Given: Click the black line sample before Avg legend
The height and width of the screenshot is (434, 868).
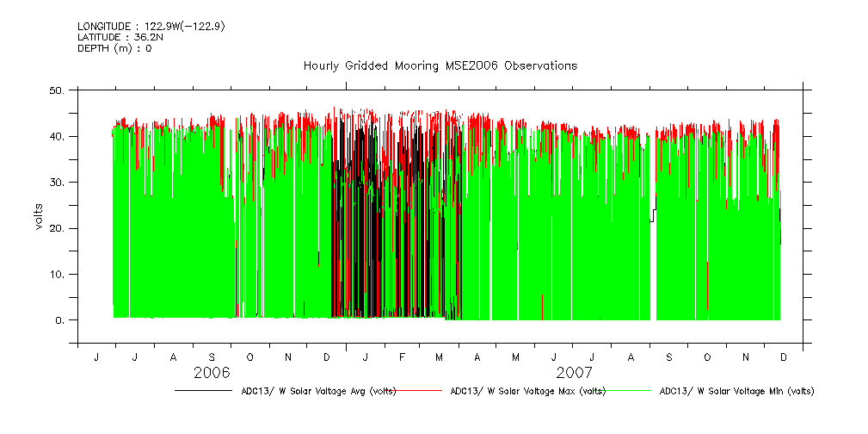Looking at the screenshot, I should coord(202,391).
